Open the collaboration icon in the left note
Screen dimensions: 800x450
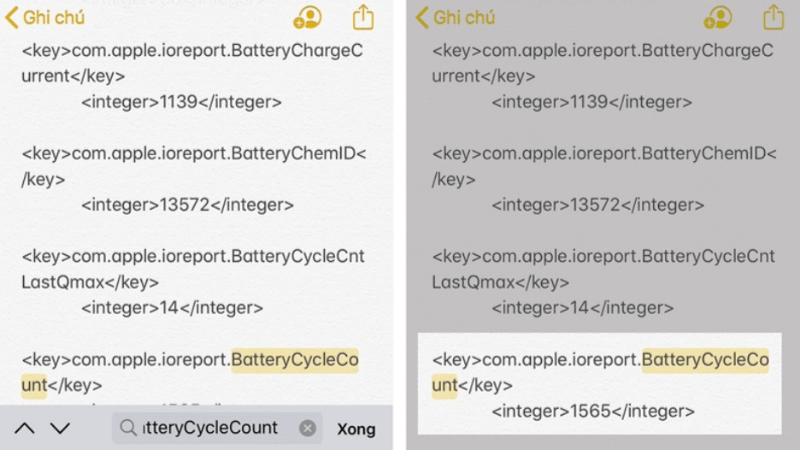click(x=307, y=17)
